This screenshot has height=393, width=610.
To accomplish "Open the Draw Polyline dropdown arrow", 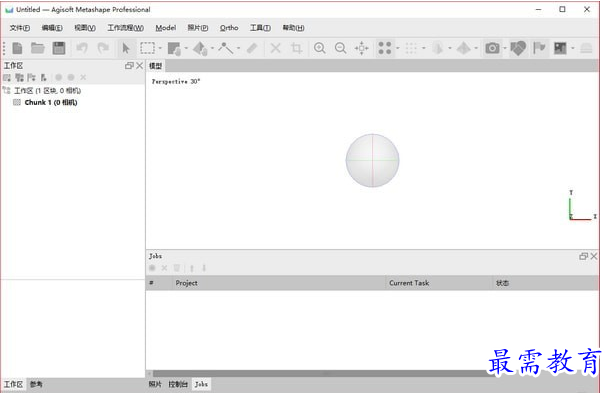I will [x=238, y=48].
